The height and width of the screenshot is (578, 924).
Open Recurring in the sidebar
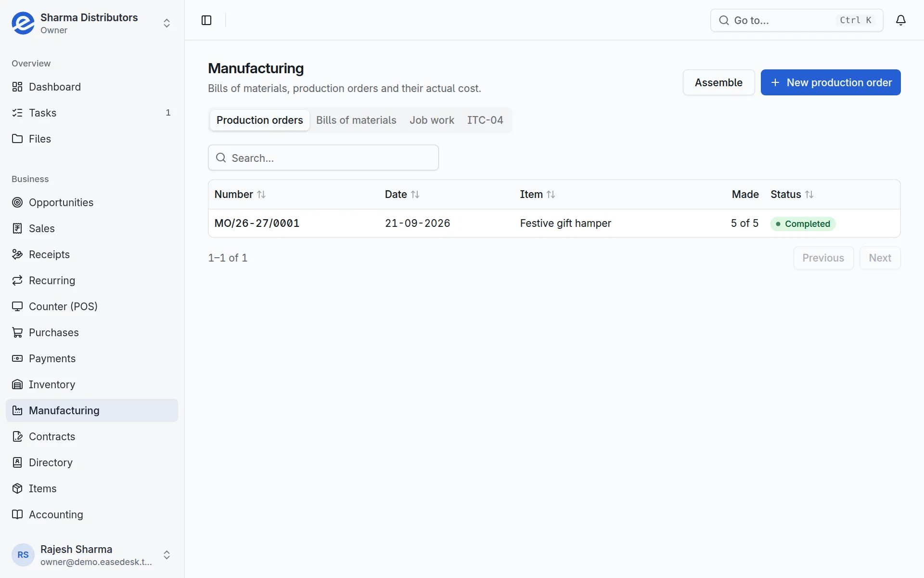click(92, 280)
